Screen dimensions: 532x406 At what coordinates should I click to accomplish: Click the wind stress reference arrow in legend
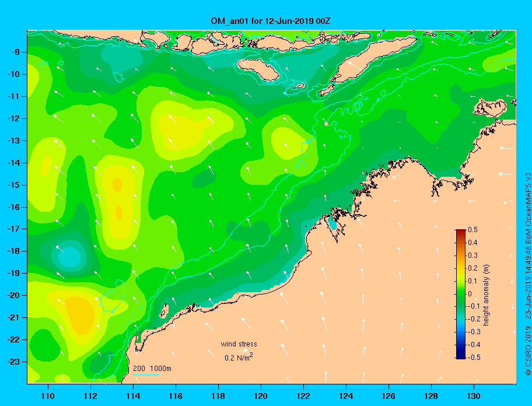(240, 351)
